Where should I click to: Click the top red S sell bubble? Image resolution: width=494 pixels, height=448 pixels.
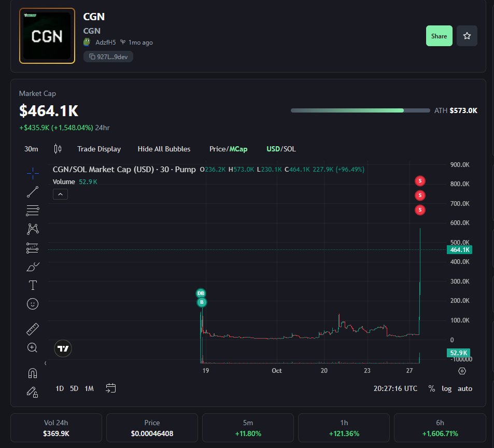tap(420, 181)
